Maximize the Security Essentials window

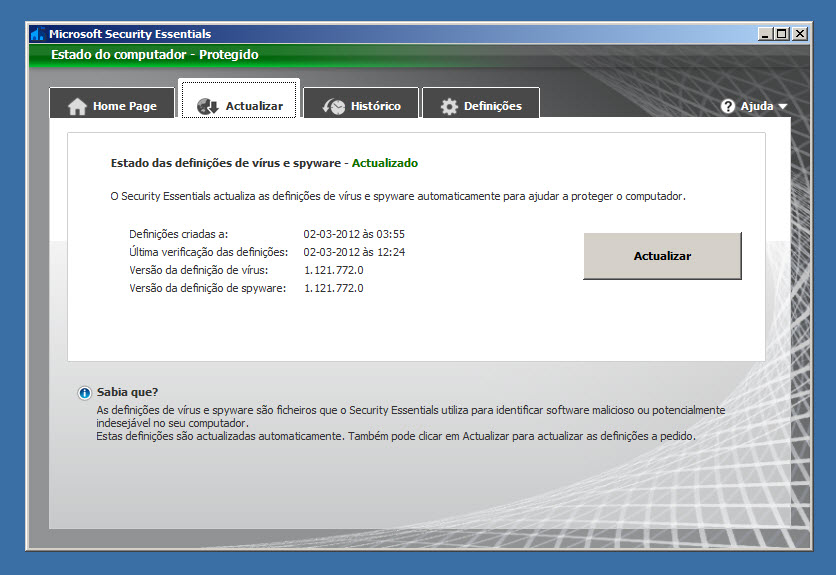(x=782, y=34)
